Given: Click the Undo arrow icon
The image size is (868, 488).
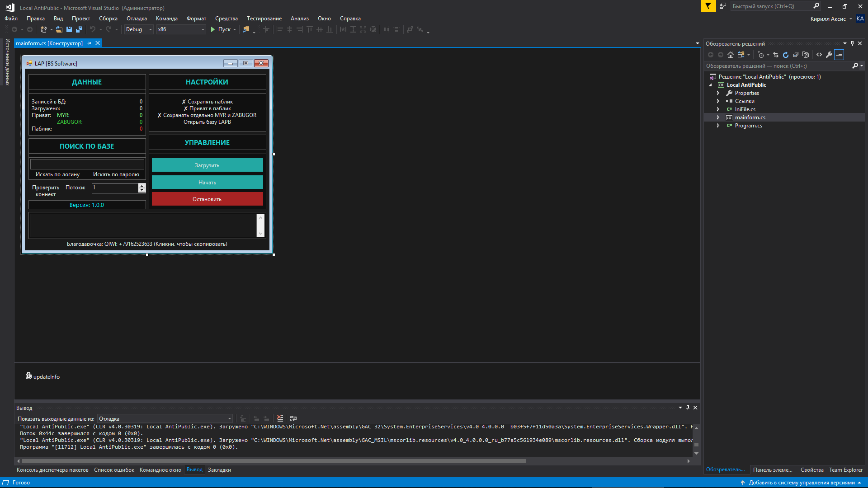Looking at the screenshot, I should (93, 29).
